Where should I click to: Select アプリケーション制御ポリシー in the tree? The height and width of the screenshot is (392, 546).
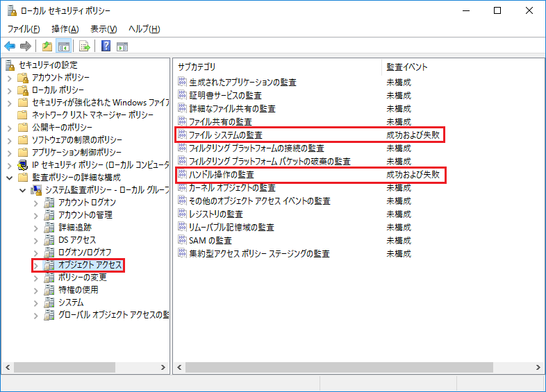pos(76,153)
